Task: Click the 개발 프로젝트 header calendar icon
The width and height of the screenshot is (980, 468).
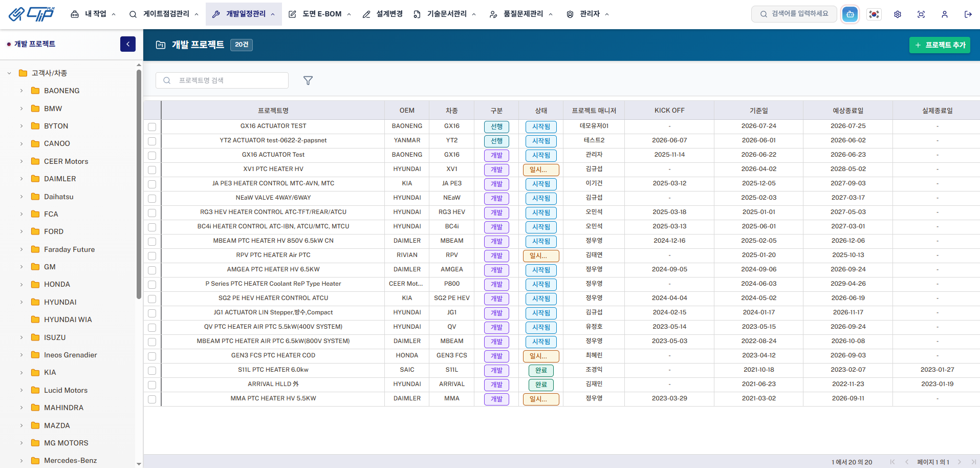Action: click(x=161, y=45)
